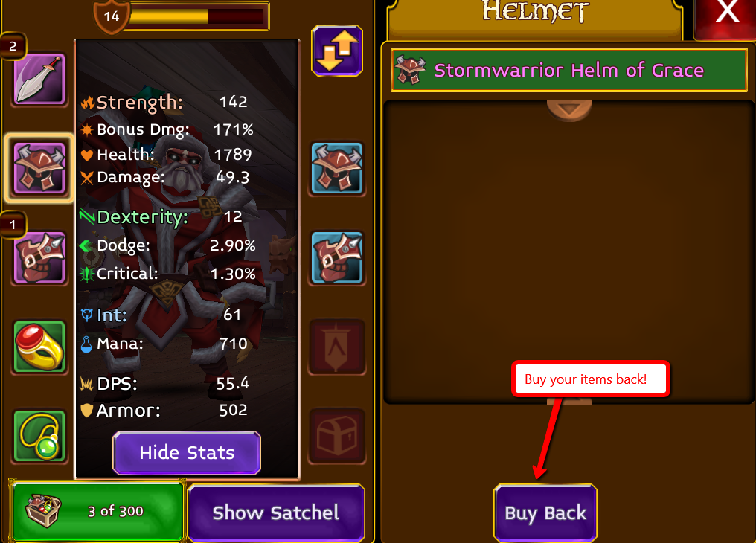The height and width of the screenshot is (543, 756).
Task: Toggle Show Satchel view
Action: pyautogui.click(x=276, y=513)
